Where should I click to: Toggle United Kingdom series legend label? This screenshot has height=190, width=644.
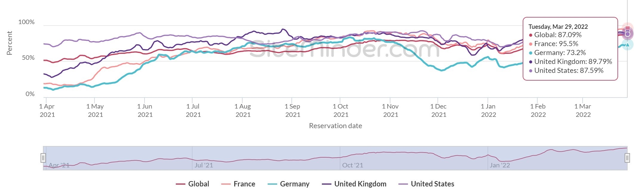tap(360, 184)
